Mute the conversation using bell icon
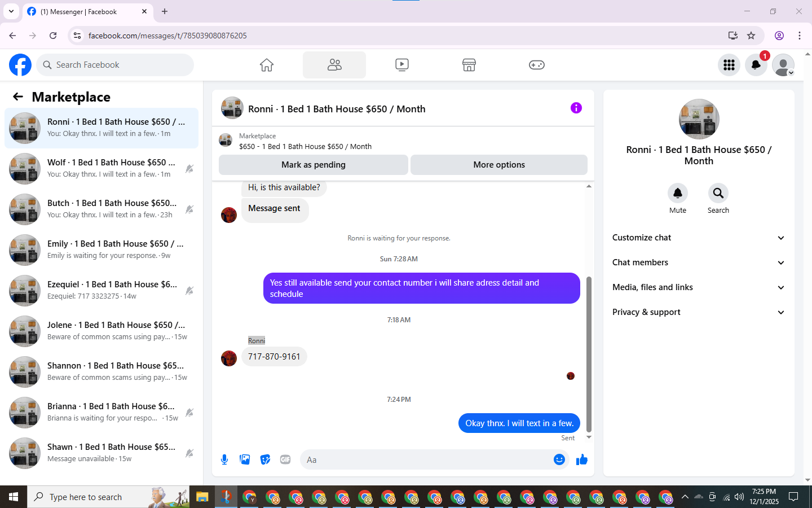 [x=678, y=193]
